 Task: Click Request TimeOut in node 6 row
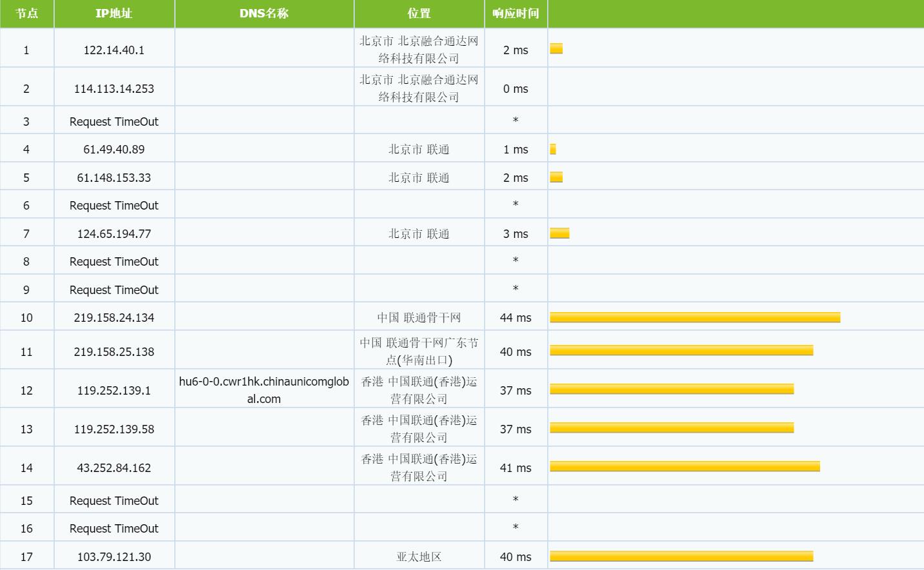point(114,206)
